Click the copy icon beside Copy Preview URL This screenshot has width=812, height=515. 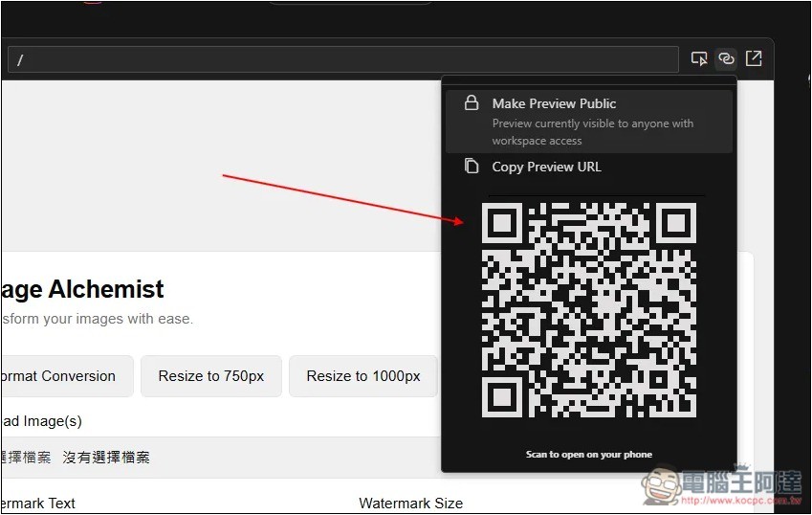click(x=471, y=167)
